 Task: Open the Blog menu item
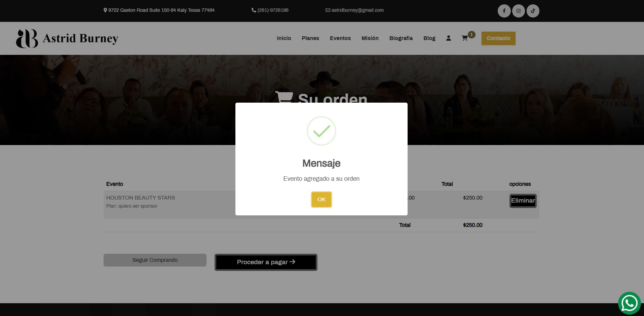429,38
